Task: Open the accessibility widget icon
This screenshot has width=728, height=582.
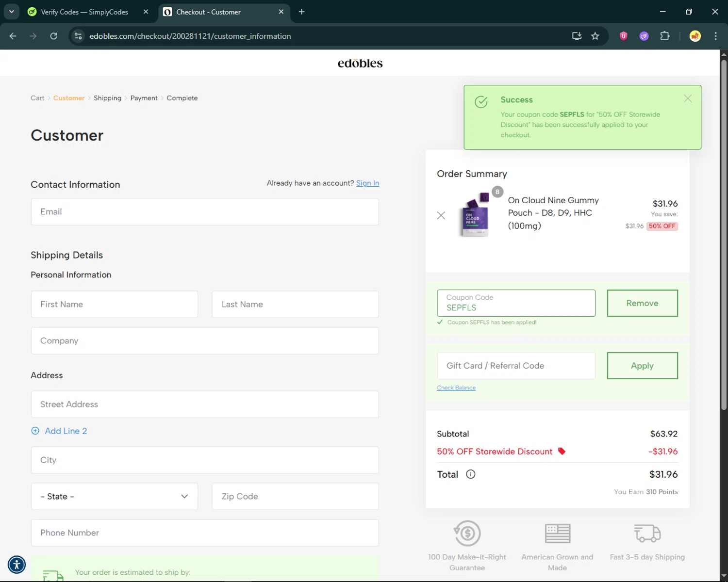Action: coord(17,565)
